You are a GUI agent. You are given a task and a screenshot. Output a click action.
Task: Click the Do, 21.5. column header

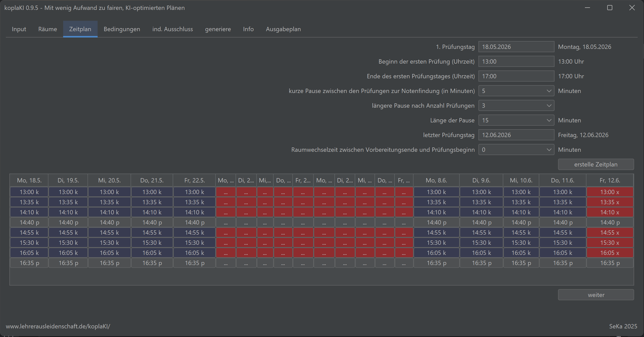[152, 180]
